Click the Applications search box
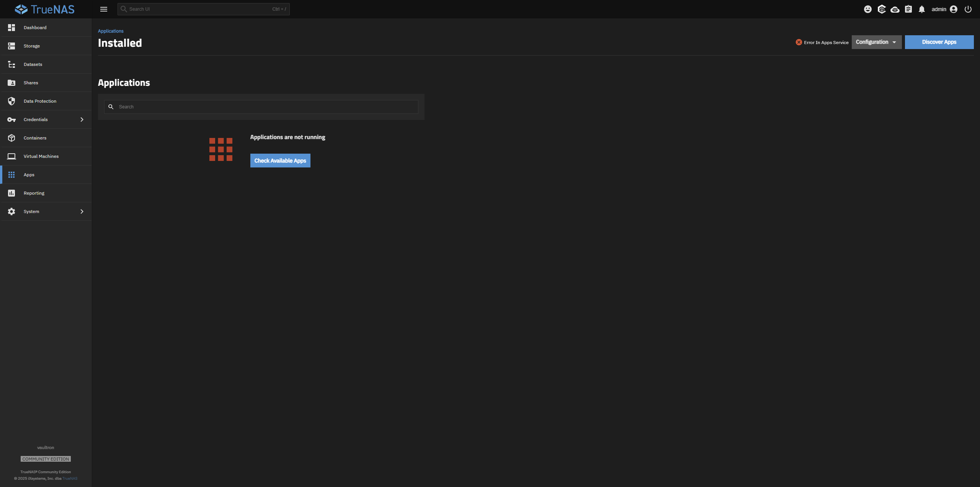Image resolution: width=980 pixels, height=487 pixels. [264, 107]
